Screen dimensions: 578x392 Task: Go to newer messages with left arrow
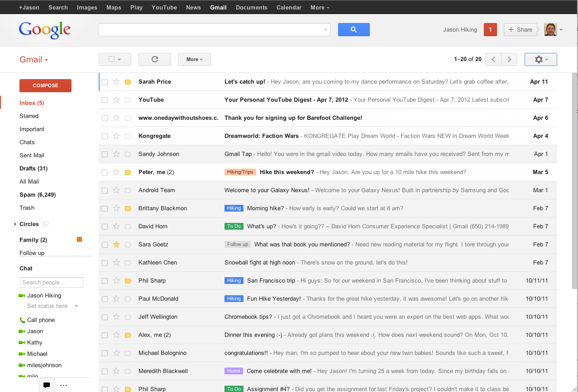coord(493,59)
